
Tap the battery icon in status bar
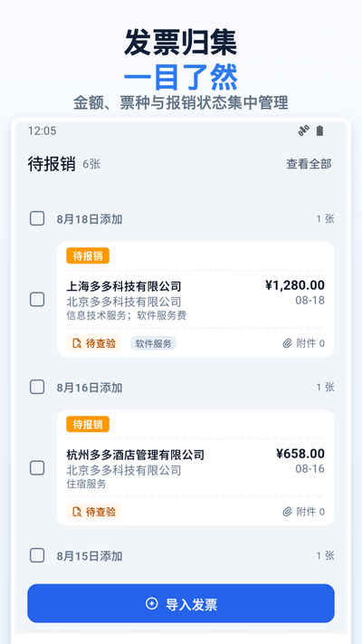click(319, 131)
